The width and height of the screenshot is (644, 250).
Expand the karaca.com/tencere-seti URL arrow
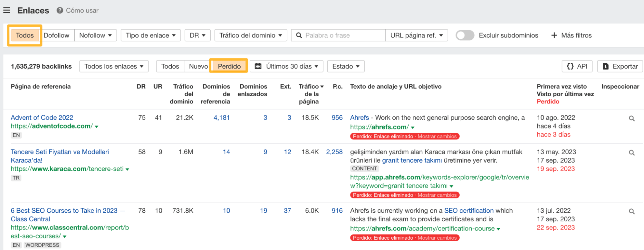127,169
